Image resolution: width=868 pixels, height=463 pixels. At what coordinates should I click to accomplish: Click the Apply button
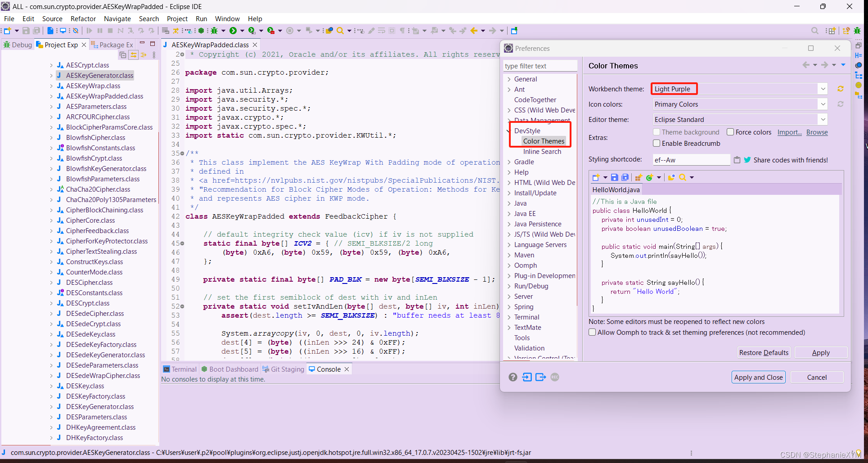821,353
